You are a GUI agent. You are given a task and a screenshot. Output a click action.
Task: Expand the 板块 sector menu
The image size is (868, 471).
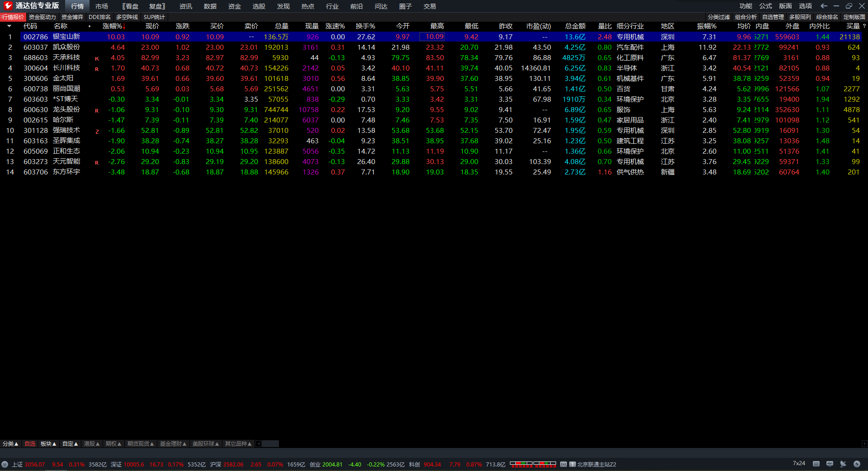tap(48, 444)
